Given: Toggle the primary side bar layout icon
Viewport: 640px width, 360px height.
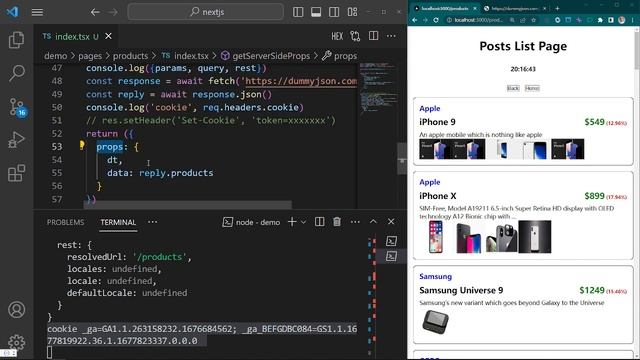Looking at the screenshot, I should pos(298,12).
